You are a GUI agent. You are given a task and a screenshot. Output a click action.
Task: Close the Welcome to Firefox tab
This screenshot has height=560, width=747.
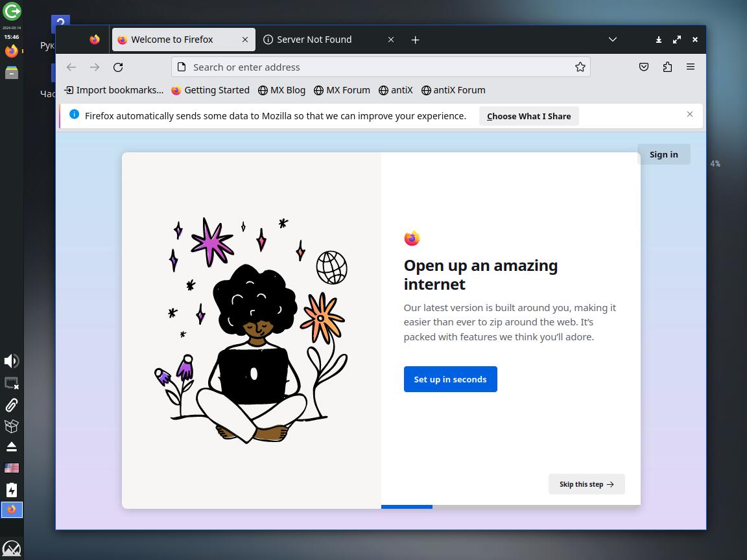pos(245,40)
